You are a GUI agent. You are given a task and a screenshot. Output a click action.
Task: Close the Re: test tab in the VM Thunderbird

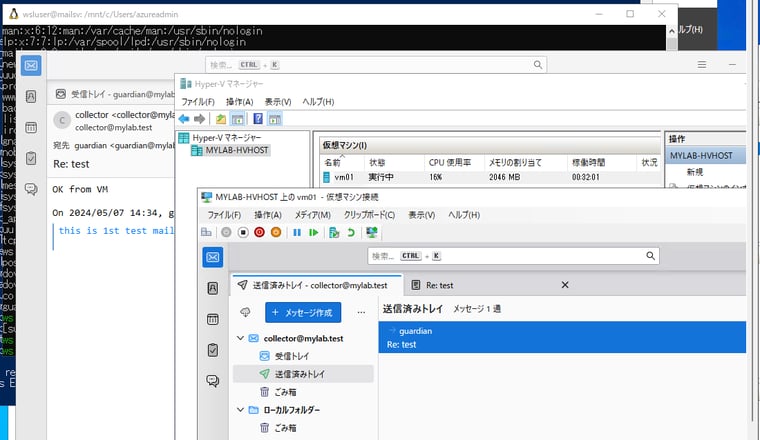coord(565,285)
